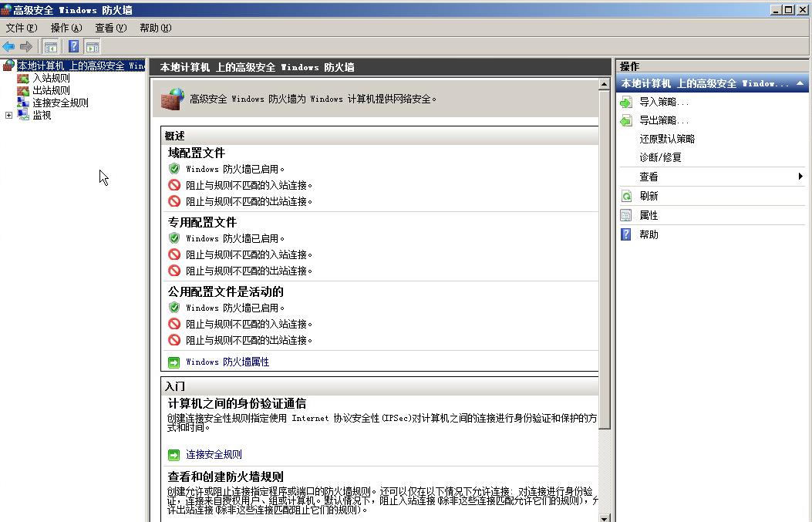Expand the 监视 tree node
This screenshot has width=812, height=522.
point(8,115)
